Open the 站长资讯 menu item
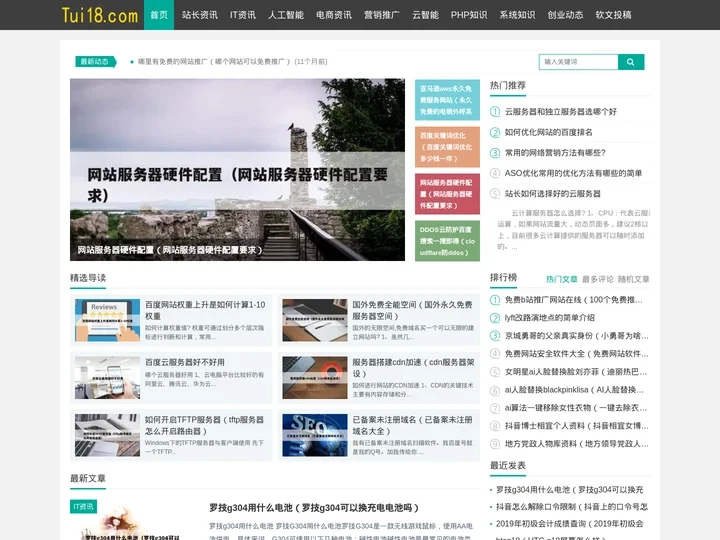 click(x=199, y=15)
